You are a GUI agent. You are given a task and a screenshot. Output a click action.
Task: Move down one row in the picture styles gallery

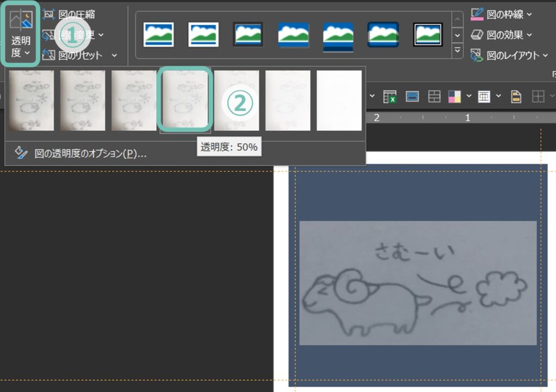coord(457,35)
